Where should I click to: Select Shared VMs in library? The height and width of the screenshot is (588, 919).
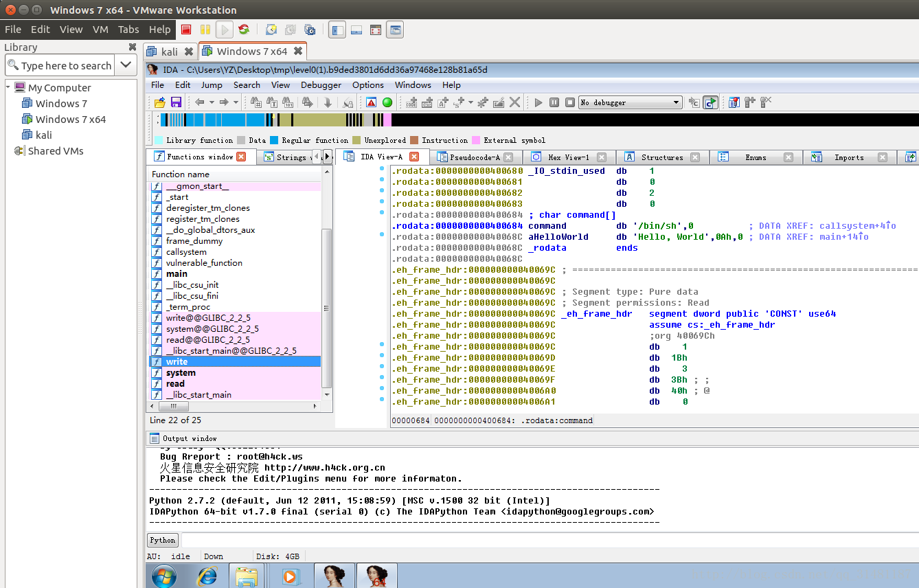55,151
